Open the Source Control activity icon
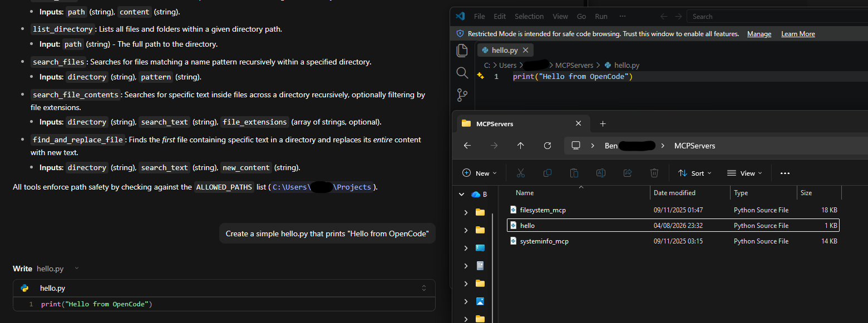 [462, 95]
